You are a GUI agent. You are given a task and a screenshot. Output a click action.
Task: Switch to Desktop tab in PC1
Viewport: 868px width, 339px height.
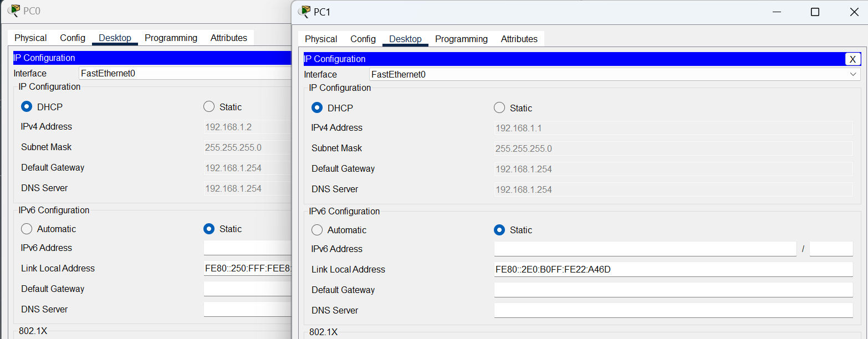(405, 39)
